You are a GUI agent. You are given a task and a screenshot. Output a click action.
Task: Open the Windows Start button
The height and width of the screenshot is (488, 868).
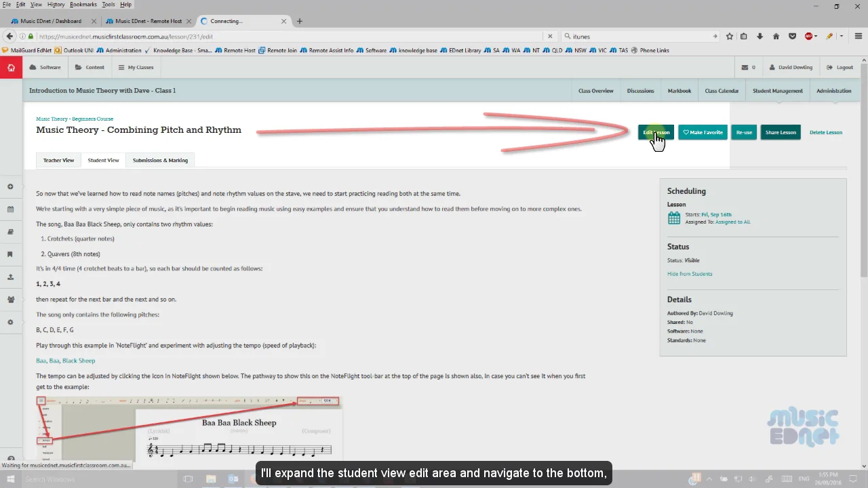10,479
